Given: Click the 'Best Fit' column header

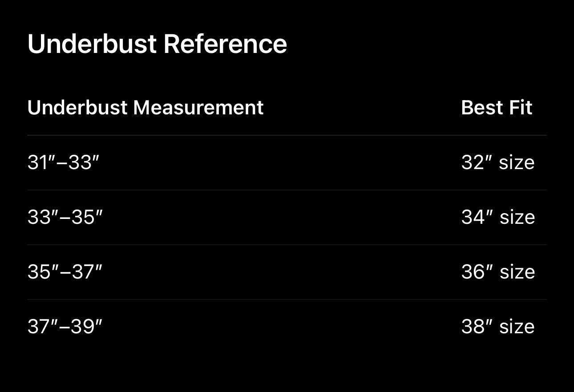Looking at the screenshot, I should point(497,108).
